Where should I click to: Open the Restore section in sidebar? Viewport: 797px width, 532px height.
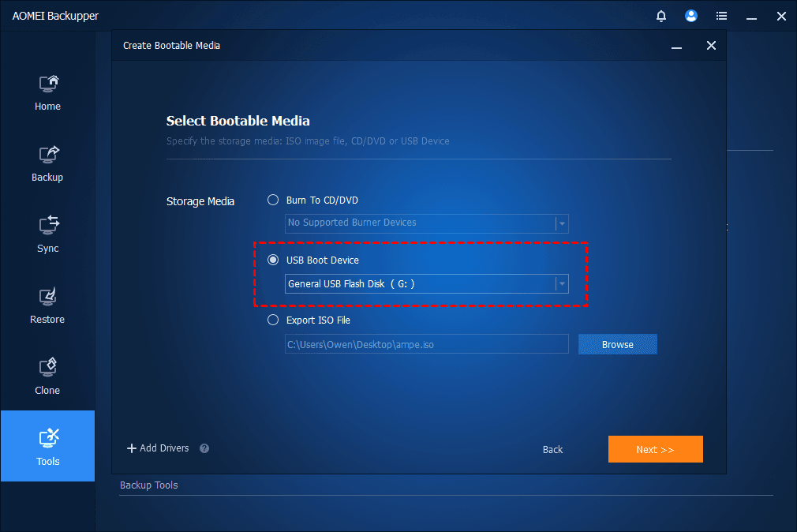point(48,305)
